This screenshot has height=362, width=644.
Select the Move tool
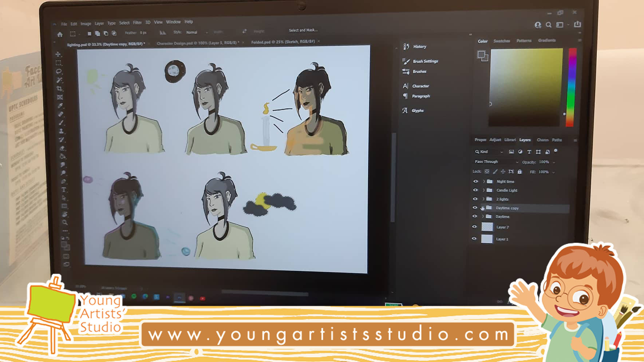click(58, 54)
